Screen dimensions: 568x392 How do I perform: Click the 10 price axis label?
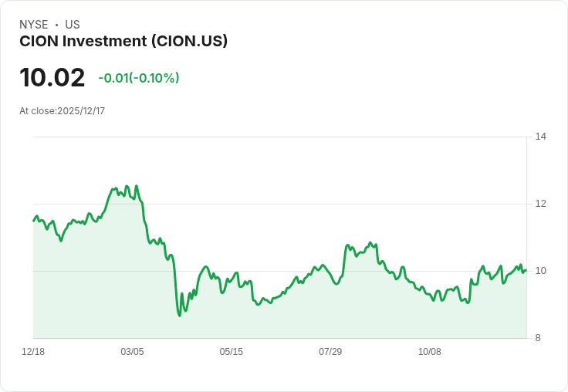click(540, 271)
